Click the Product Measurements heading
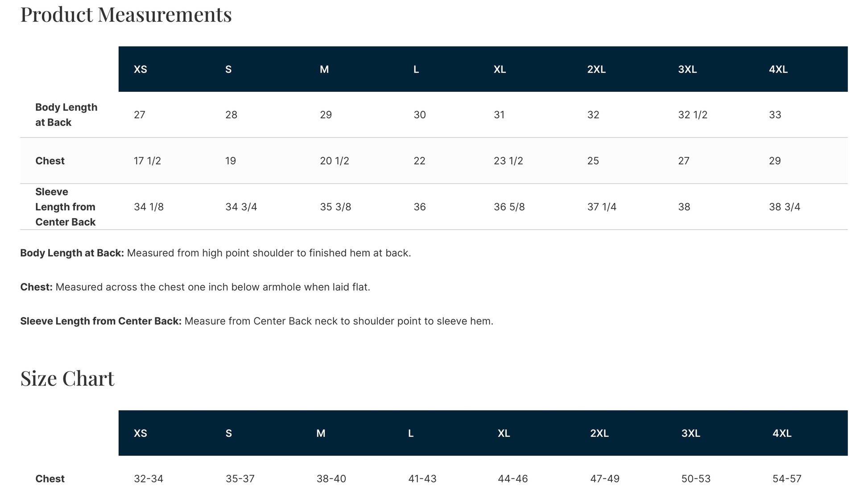The image size is (868, 498). [x=126, y=14]
